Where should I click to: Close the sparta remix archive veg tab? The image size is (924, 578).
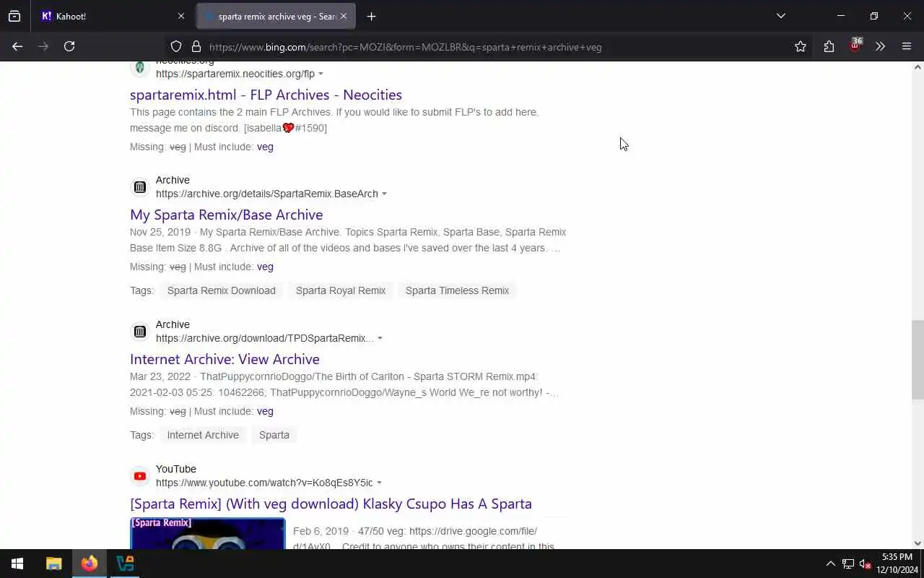click(x=344, y=16)
